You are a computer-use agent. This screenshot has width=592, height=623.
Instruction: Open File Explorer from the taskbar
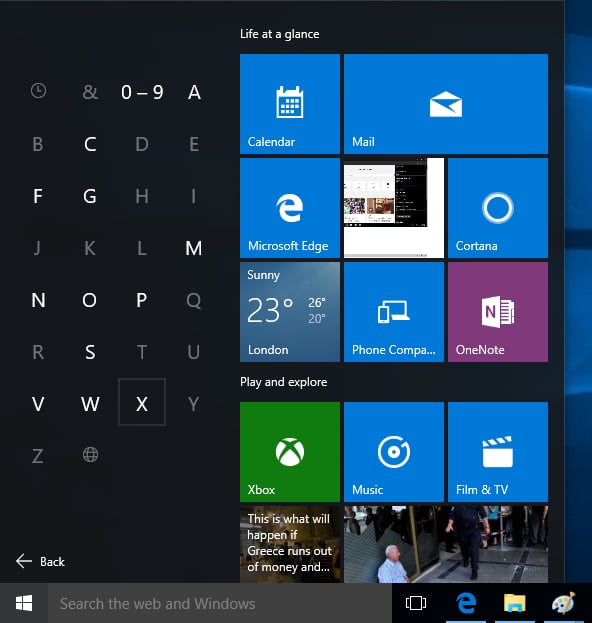515,603
